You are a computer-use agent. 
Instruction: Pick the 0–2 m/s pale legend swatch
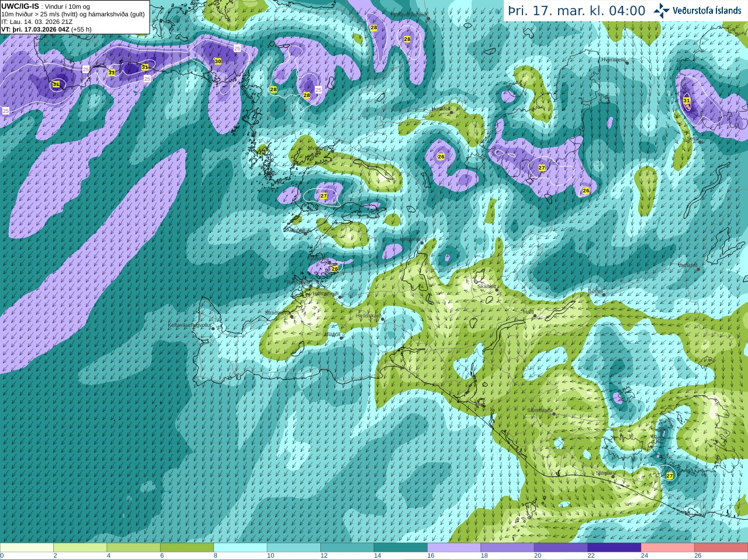(27, 548)
